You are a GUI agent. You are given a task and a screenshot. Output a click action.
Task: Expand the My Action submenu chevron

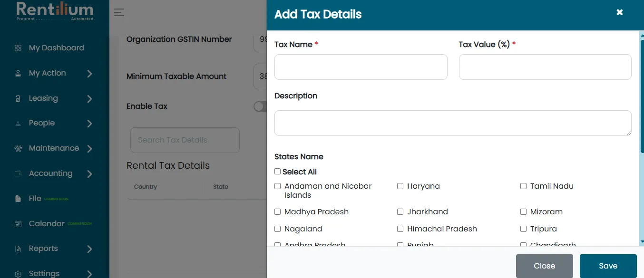89,74
